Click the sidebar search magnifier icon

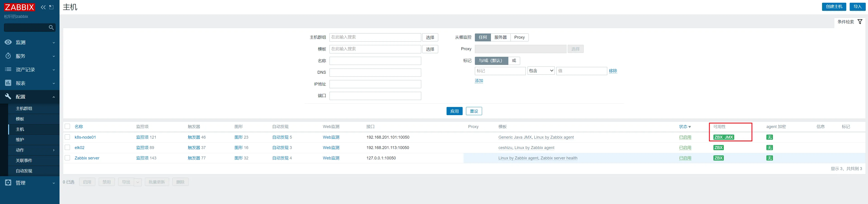51,28
